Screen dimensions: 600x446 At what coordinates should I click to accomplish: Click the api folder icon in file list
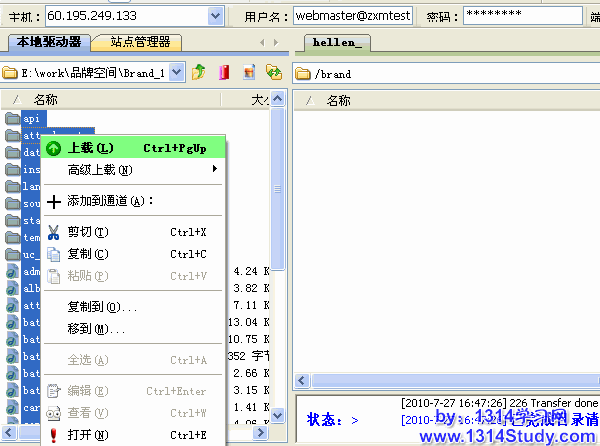coord(12,118)
